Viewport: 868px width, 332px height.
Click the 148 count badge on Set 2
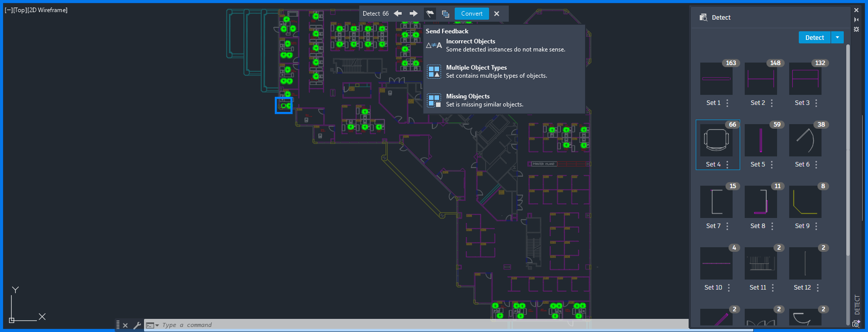[776, 63]
